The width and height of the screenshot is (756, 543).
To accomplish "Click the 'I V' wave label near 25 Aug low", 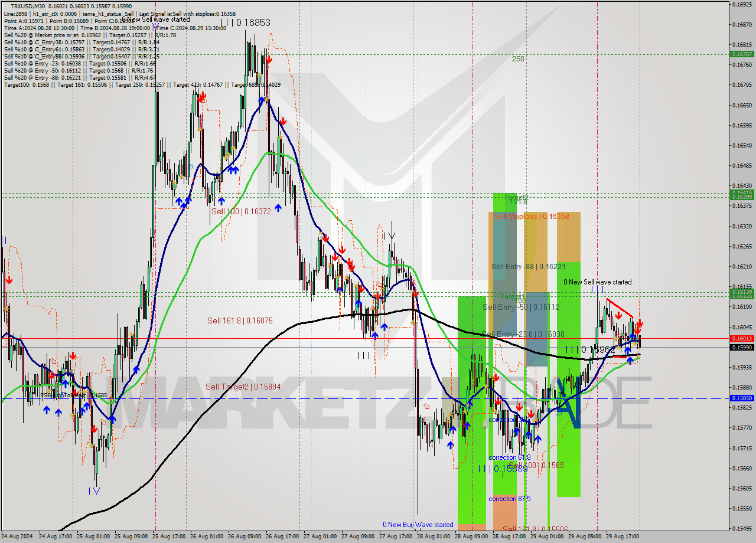I will 94,491.
